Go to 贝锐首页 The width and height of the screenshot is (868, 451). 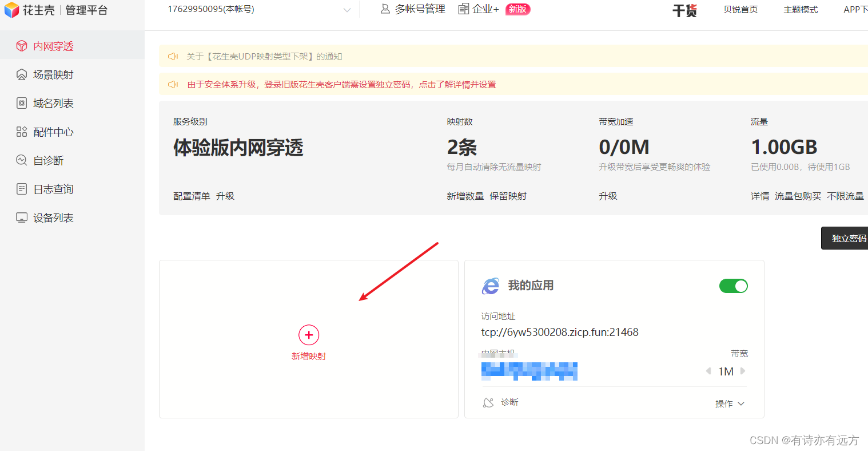click(740, 10)
